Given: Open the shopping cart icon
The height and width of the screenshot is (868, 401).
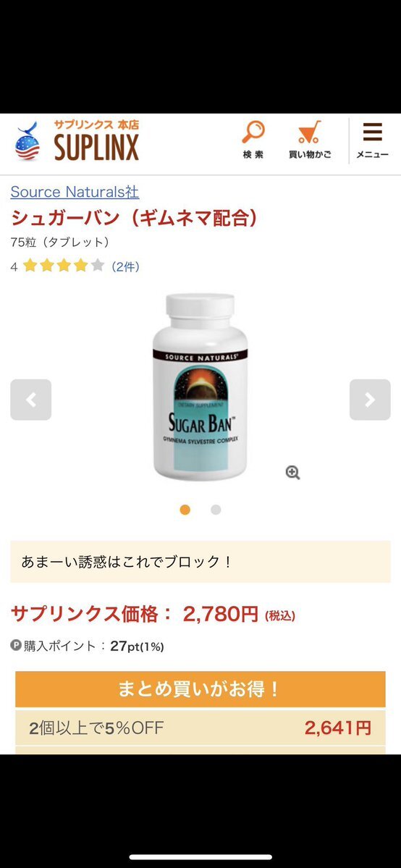Looking at the screenshot, I should (x=309, y=133).
